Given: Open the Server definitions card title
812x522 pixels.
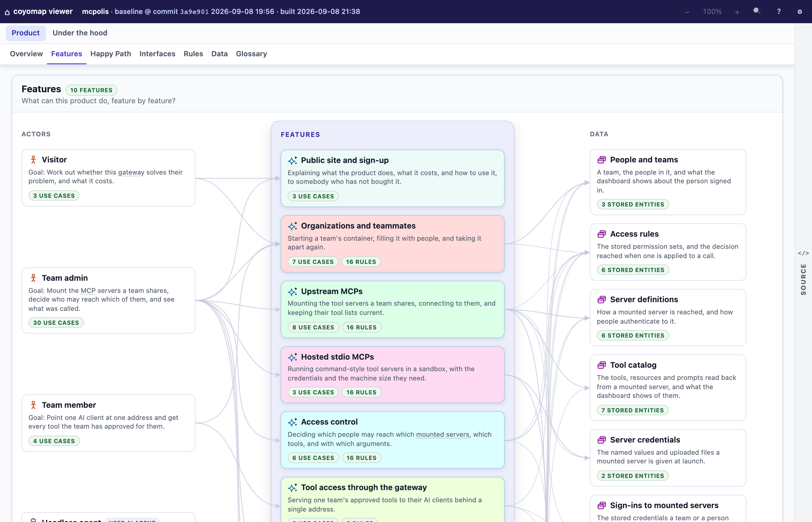Looking at the screenshot, I should [x=644, y=299].
